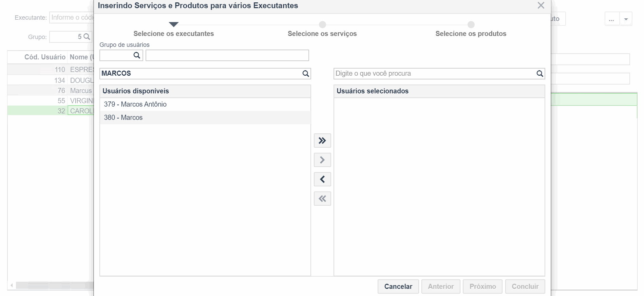The width and height of the screenshot is (644, 296).
Task: Focus Grupo de usuários description field
Action: [x=227, y=55]
